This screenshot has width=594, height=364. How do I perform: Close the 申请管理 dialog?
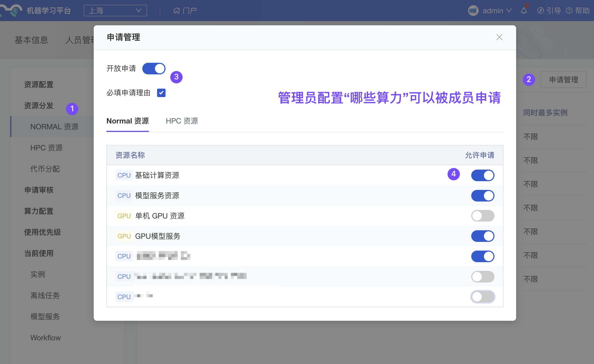click(x=499, y=37)
